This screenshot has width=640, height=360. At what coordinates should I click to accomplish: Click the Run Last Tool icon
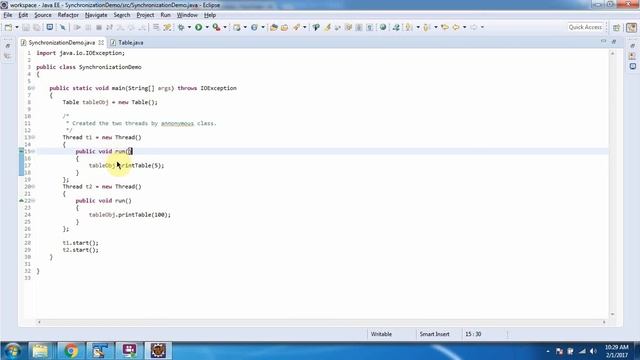click(x=216, y=27)
